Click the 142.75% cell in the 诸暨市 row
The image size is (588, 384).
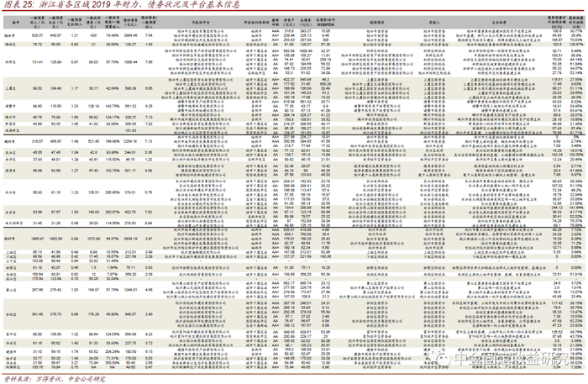pyautogui.click(x=112, y=106)
